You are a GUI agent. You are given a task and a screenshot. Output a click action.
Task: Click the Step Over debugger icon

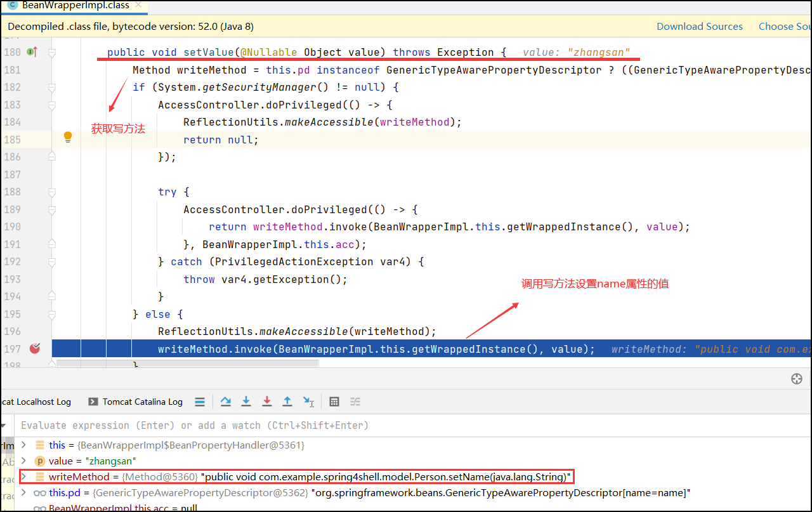[226, 402]
